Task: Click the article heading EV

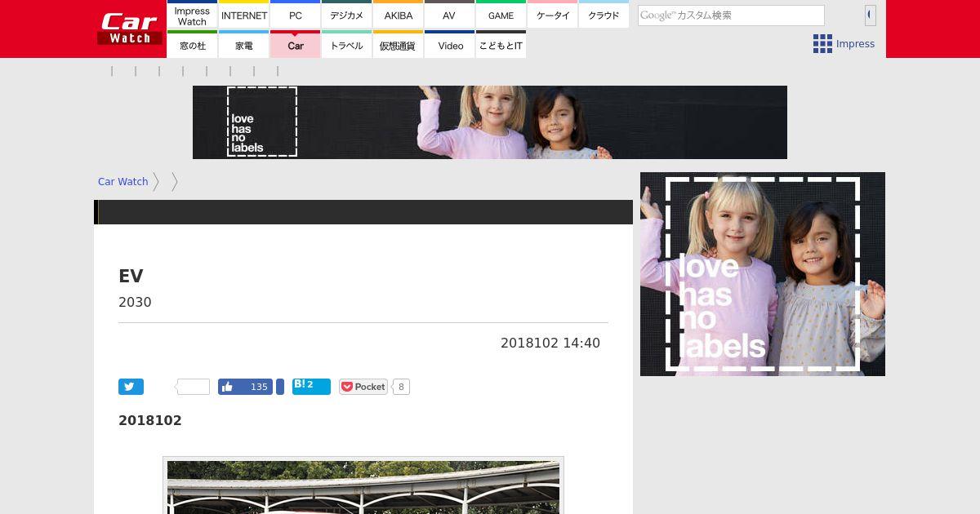Action: tap(131, 276)
